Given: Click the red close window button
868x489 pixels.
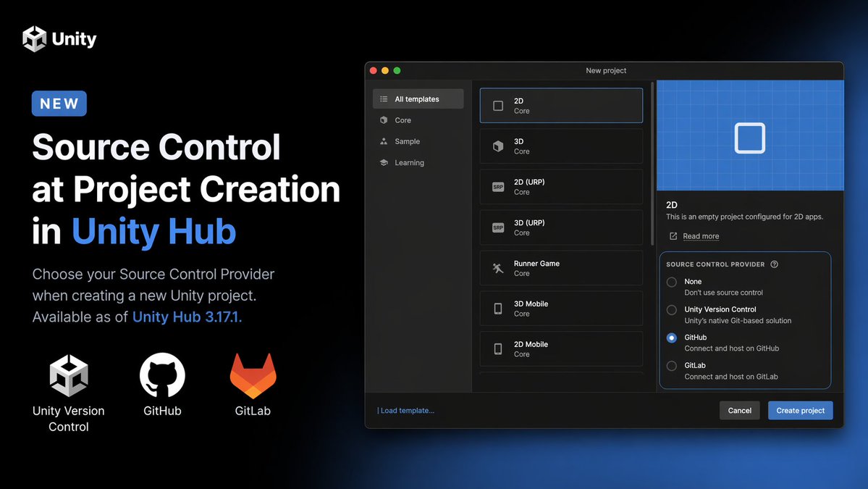Looking at the screenshot, I should (373, 70).
